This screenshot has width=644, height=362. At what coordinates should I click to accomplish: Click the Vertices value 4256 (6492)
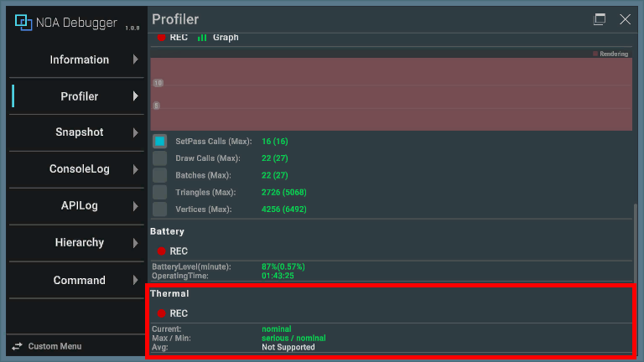(x=283, y=209)
